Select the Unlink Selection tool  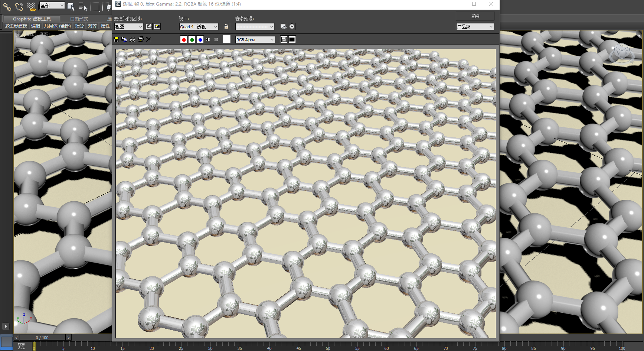(19, 6)
